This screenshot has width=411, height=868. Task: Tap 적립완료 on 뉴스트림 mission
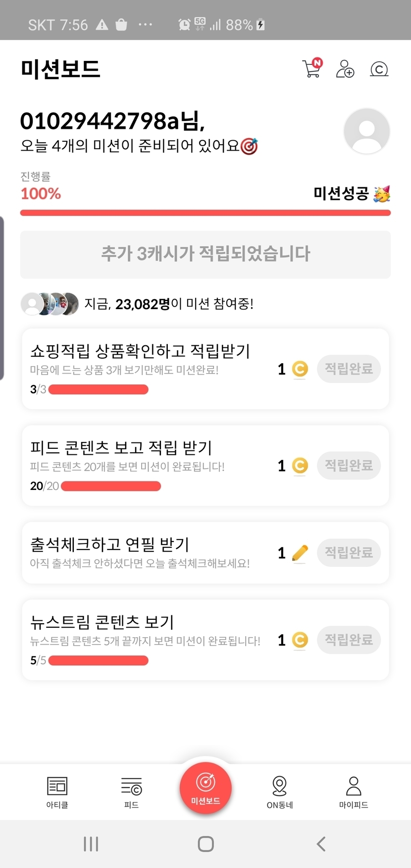[x=349, y=640]
